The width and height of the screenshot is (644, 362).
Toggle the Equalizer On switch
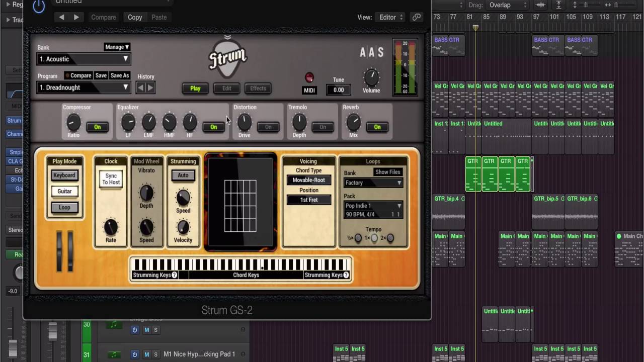point(213,127)
